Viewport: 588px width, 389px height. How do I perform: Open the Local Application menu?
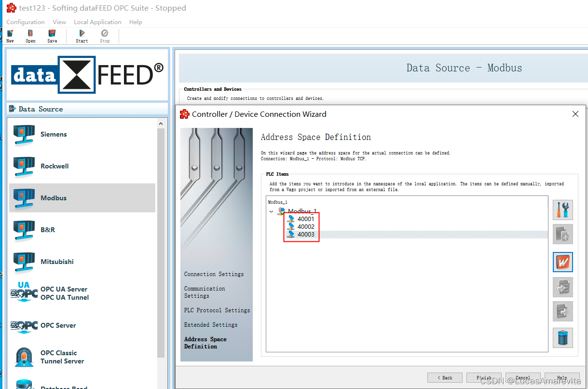(x=97, y=22)
